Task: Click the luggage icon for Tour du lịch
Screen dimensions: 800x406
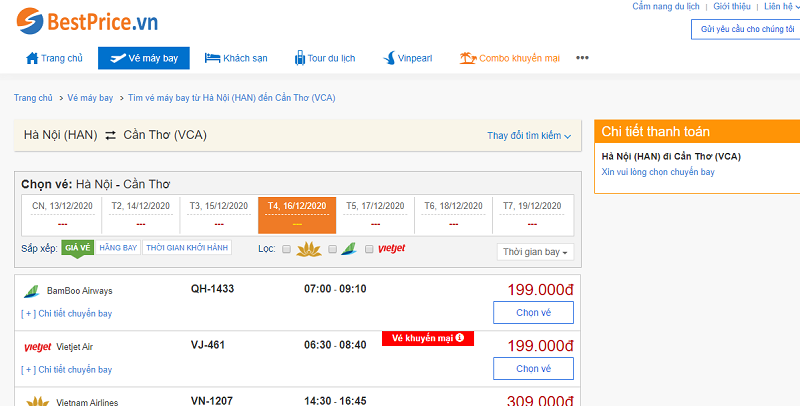Action: coord(299,58)
